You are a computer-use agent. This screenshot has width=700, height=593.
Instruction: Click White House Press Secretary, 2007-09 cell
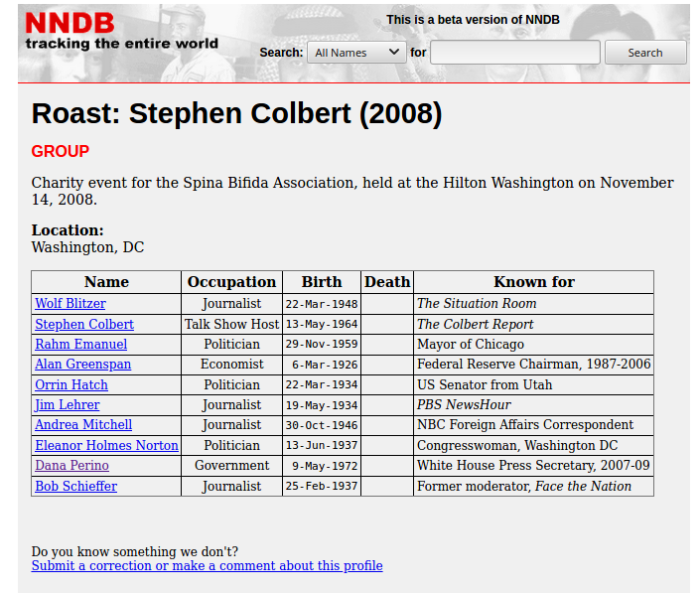(x=533, y=465)
